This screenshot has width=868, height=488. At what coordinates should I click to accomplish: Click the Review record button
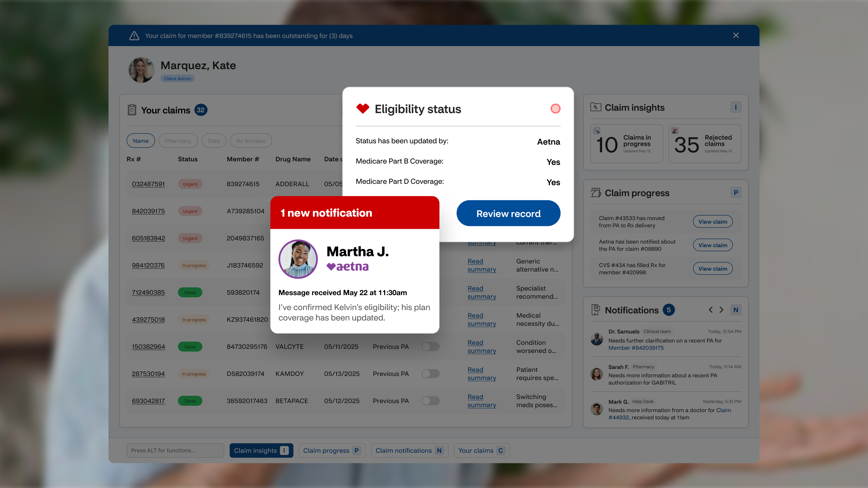pyautogui.click(x=508, y=214)
